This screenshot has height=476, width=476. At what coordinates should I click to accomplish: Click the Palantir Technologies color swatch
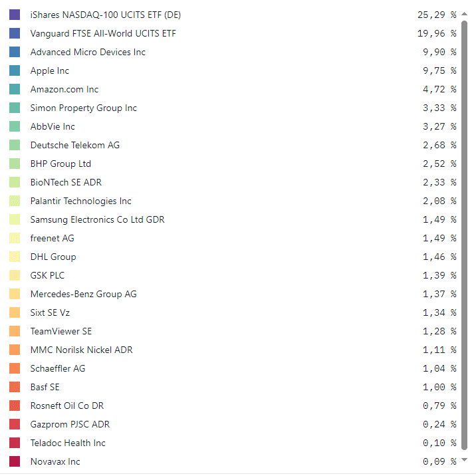pyautogui.click(x=15, y=201)
